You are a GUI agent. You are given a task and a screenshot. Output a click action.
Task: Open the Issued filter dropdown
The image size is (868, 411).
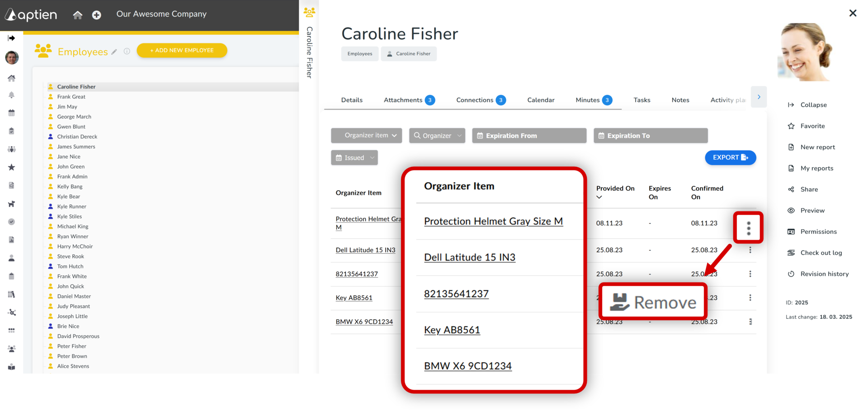(354, 158)
